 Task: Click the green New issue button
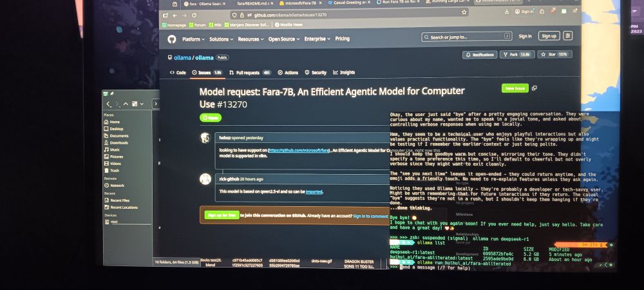point(515,88)
